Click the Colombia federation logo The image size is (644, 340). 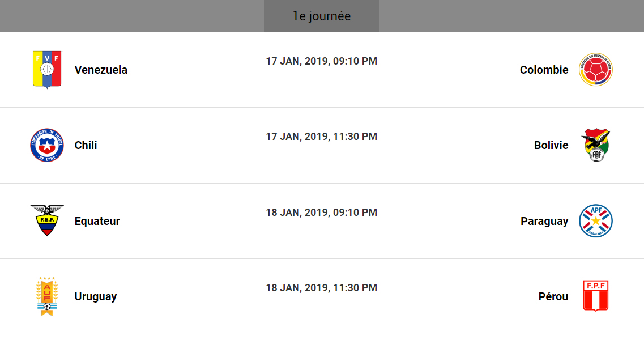[596, 70]
